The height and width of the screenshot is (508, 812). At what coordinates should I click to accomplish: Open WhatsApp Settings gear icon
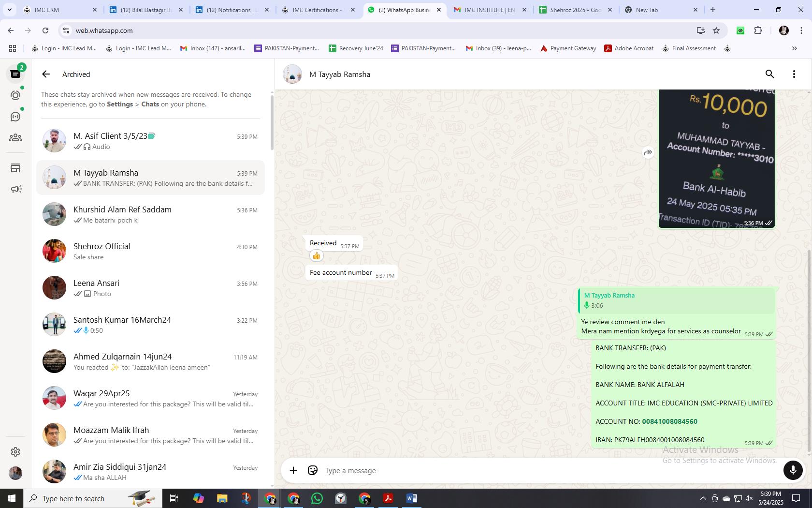click(15, 451)
